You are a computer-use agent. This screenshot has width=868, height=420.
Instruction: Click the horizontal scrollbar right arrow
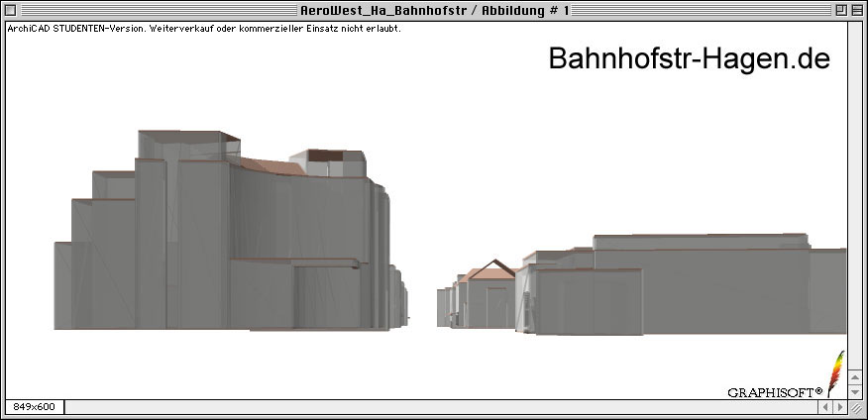[839, 406]
